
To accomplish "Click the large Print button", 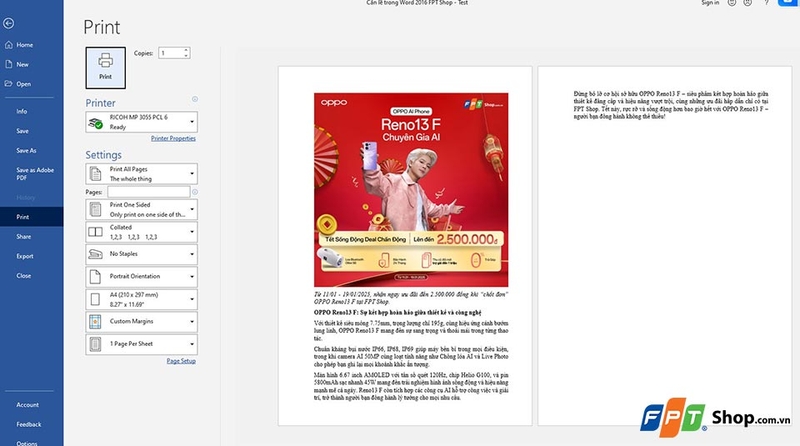I will [x=106, y=68].
